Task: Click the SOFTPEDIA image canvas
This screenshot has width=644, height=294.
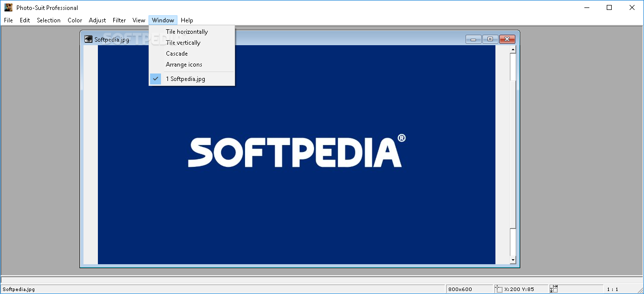Action: click(297, 154)
